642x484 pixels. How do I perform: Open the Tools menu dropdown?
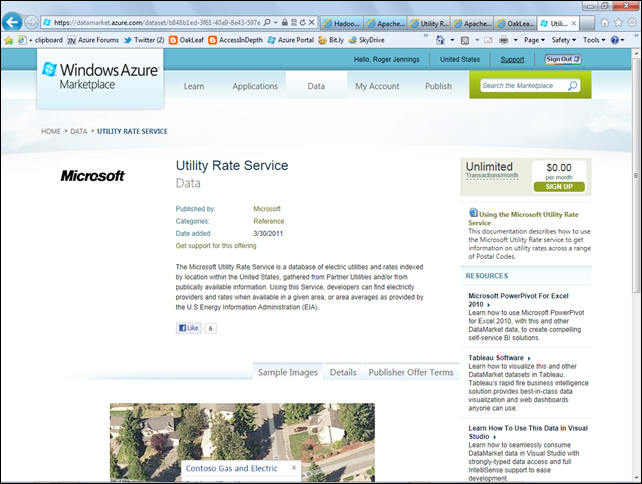click(x=594, y=40)
